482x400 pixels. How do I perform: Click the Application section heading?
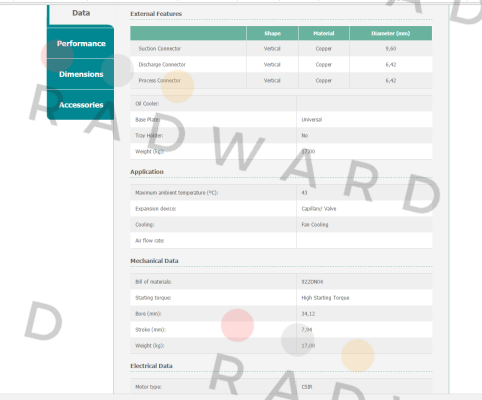[147, 172]
